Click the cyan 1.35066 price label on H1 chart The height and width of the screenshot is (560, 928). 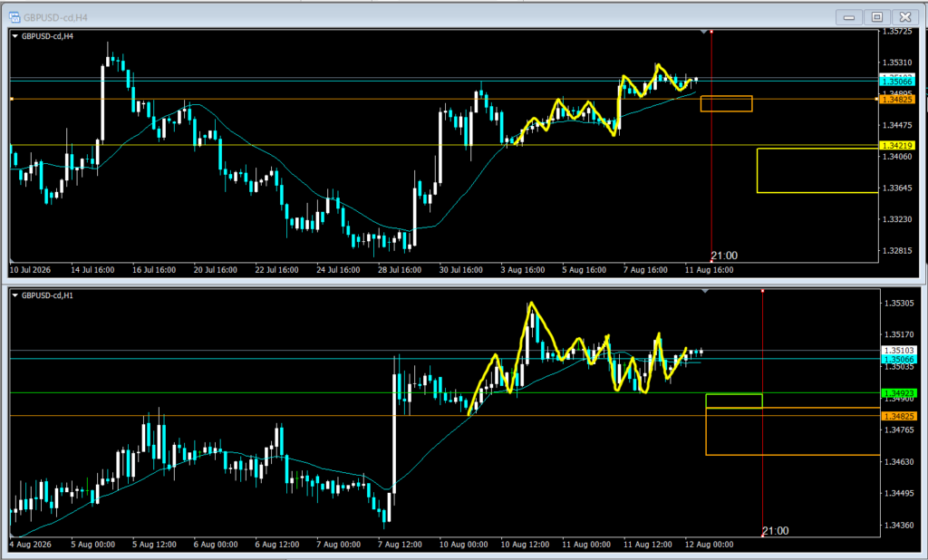coord(899,360)
